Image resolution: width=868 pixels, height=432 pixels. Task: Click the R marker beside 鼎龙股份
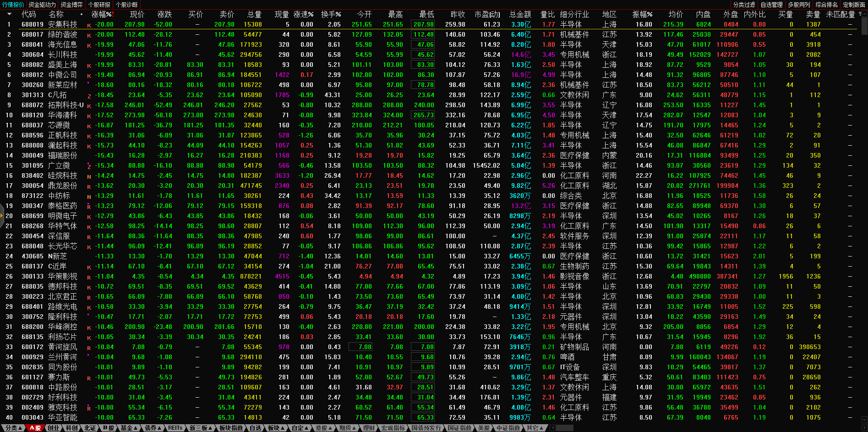click(x=89, y=186)
